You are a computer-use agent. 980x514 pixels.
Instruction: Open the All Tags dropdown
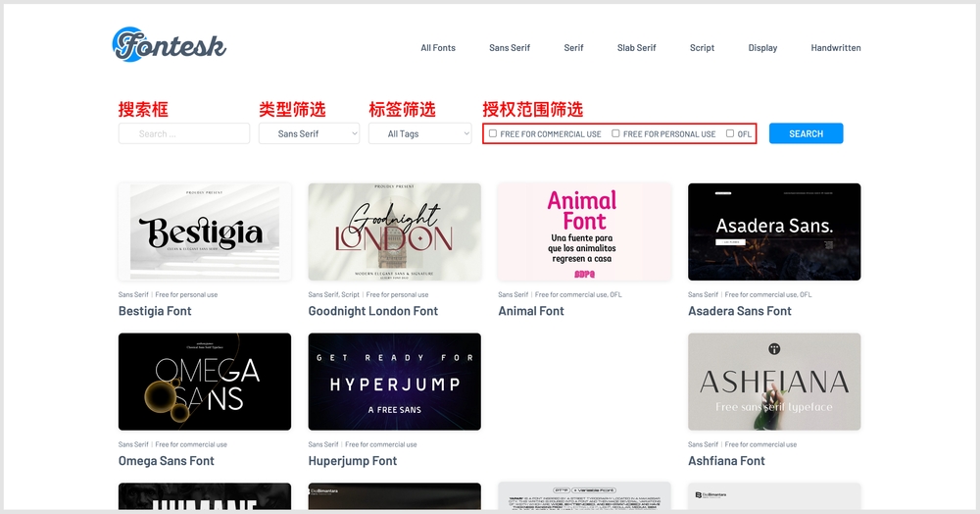click(419, 133)
